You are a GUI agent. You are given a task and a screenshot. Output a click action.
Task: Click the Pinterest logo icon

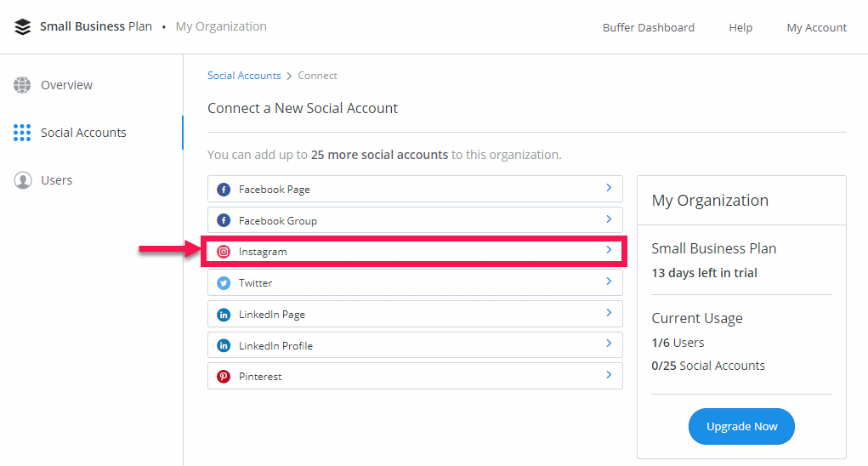[224, 377]
